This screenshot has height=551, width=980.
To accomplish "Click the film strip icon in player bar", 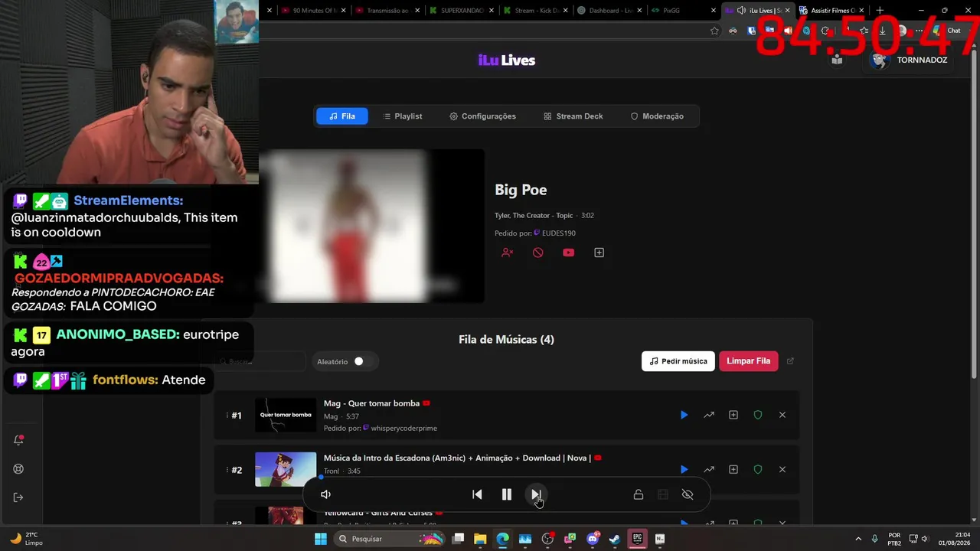I will click(663, 494).
